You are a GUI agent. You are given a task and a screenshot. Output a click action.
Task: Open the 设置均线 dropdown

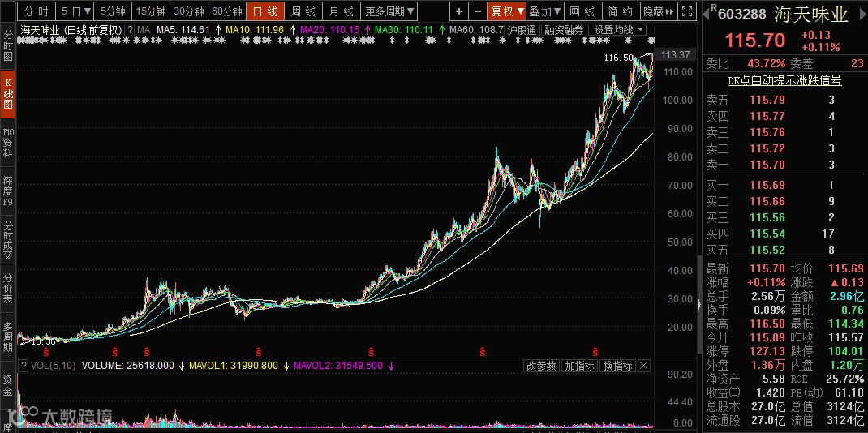pos(618,30)
